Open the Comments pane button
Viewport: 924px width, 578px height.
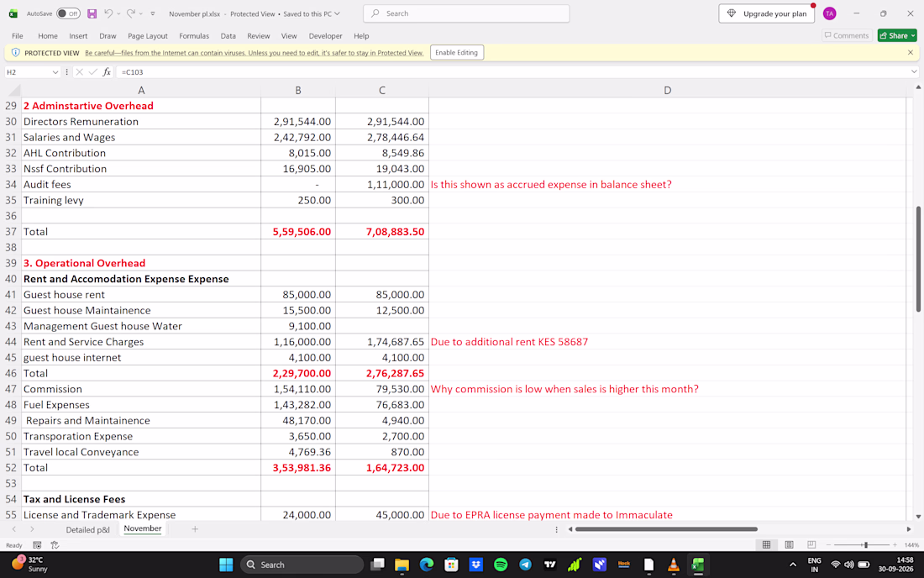[846, 36]
